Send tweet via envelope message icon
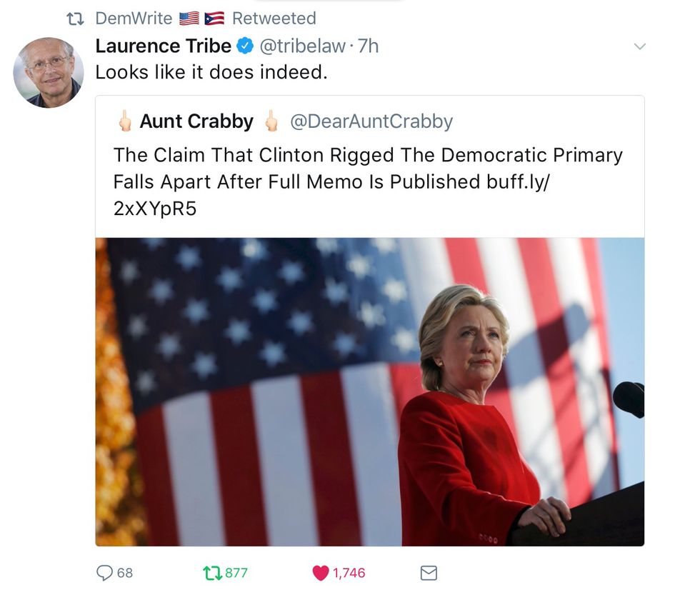 pyautogui.click(x=429, y=573)
